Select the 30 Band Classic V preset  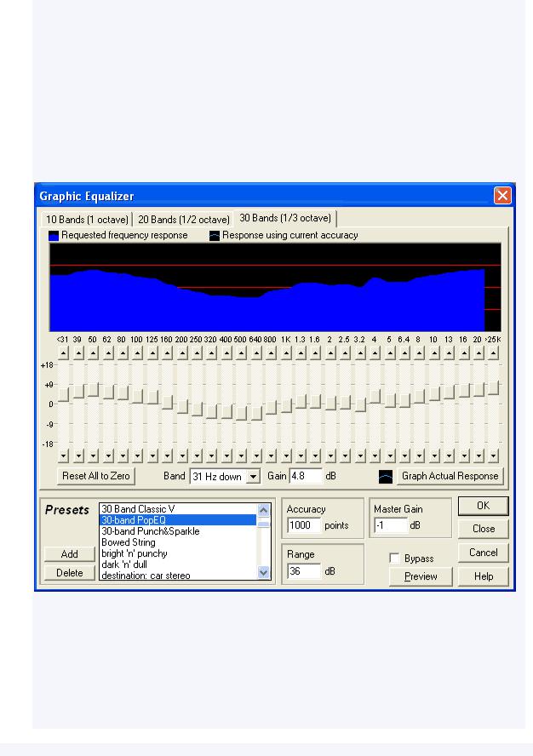pyautogui.click(x=177, y=508)
